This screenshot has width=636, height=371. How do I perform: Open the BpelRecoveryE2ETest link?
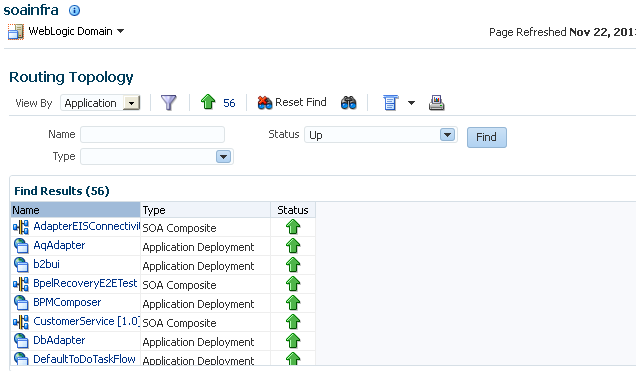[x=85, y=283]
